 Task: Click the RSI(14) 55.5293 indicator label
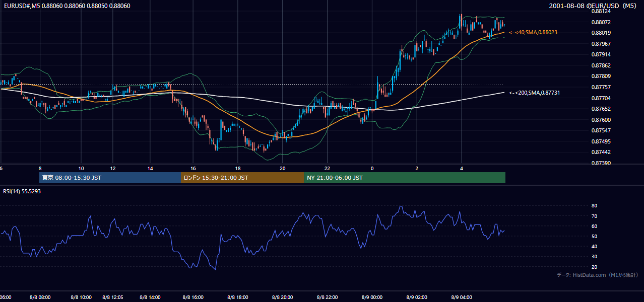[x=22, y=191]
